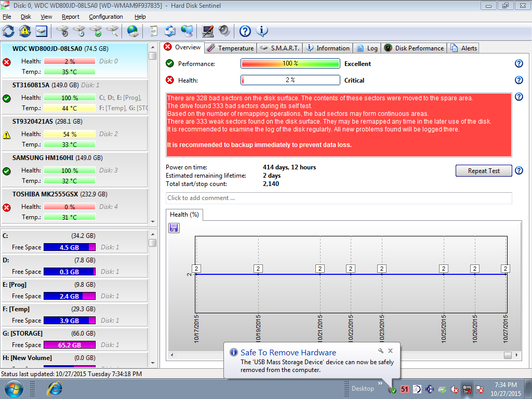Screen dimensions: 532x399
Task: Click the help icon next to Repeat Test
Action: 519,170
